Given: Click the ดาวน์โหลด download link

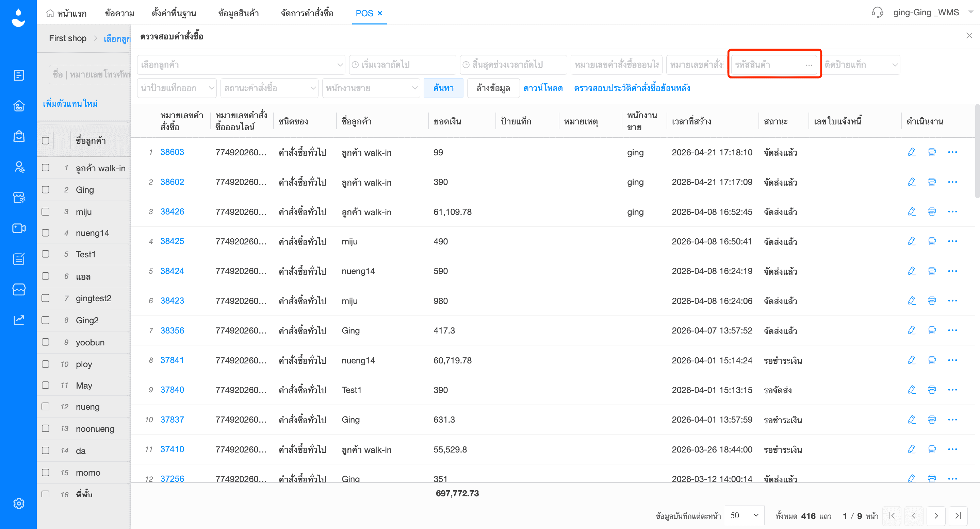Looking at the screenshot, I should pos(543,88).
